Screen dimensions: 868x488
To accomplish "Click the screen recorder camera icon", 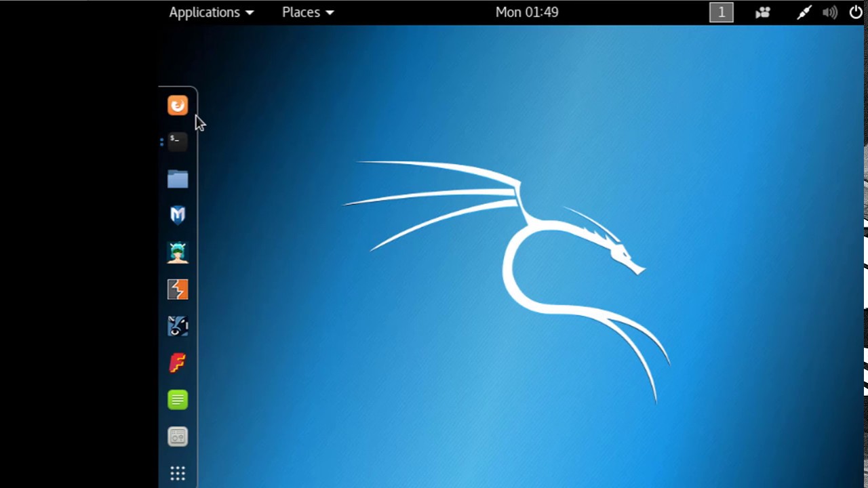I will tap(763, 12).
